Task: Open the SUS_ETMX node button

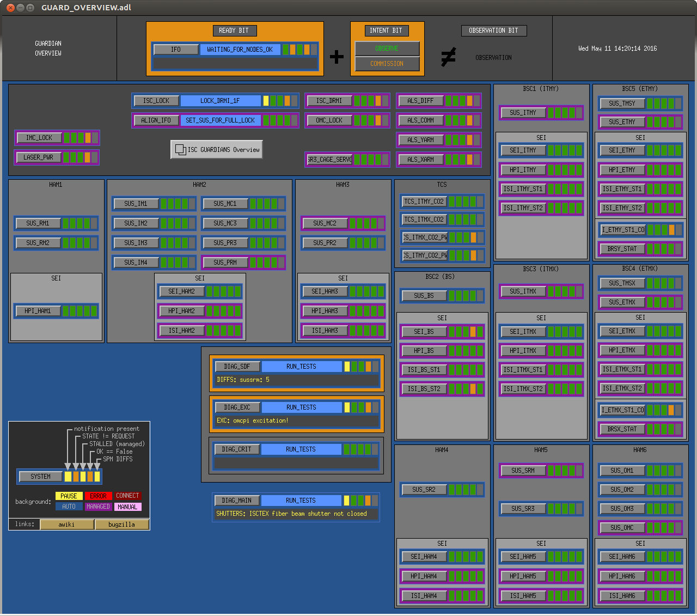Action: click(x=622, y=302)
